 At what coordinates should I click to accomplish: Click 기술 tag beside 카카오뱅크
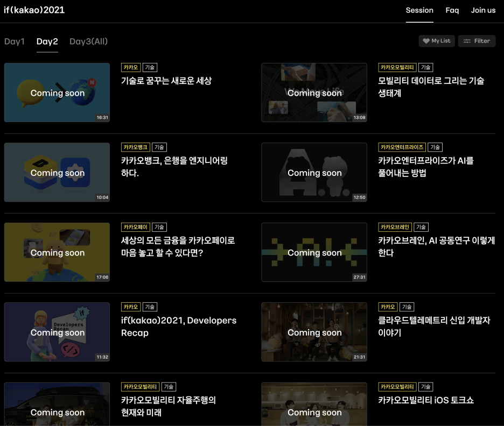coord(159,147)
